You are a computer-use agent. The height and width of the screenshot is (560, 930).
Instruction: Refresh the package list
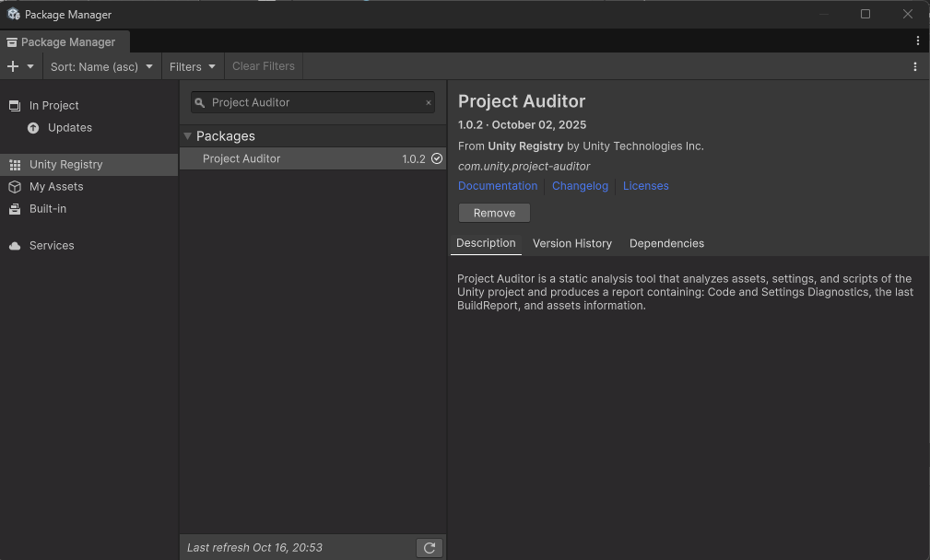[x=430, y=547]
